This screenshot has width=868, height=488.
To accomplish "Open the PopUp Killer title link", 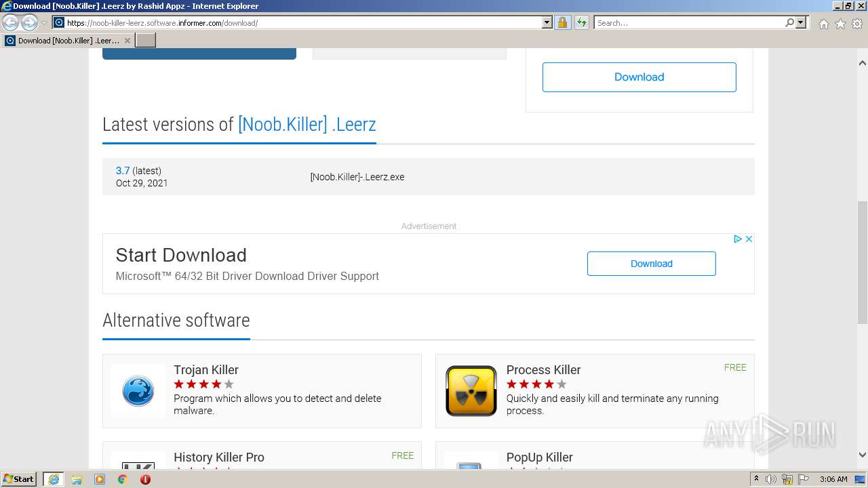I will coord(540,457).
